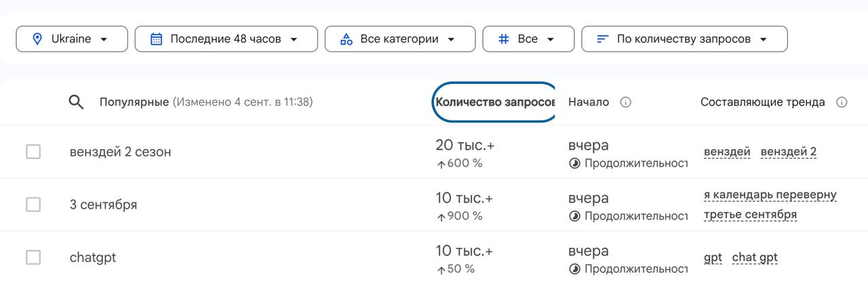Click the calendar icon in time filter
868x281 pixels.
pos(156,39)
